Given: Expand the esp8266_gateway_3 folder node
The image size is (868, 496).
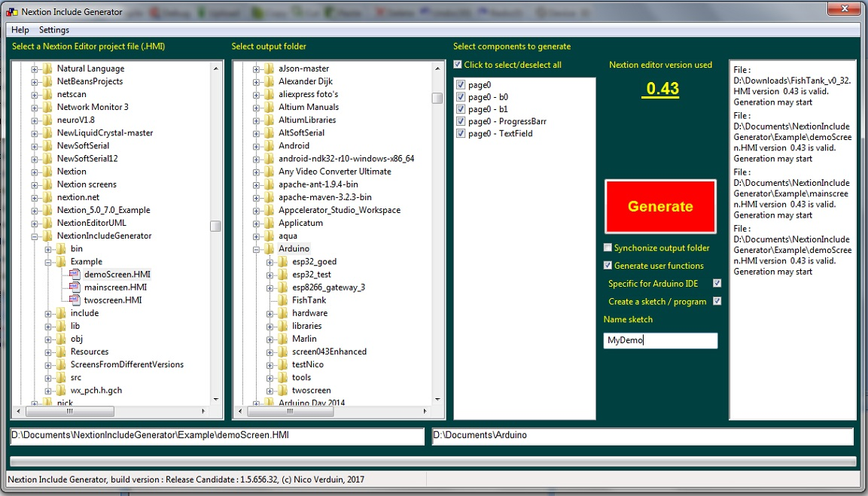Looking at the screenshot, I should click(270, 288).
